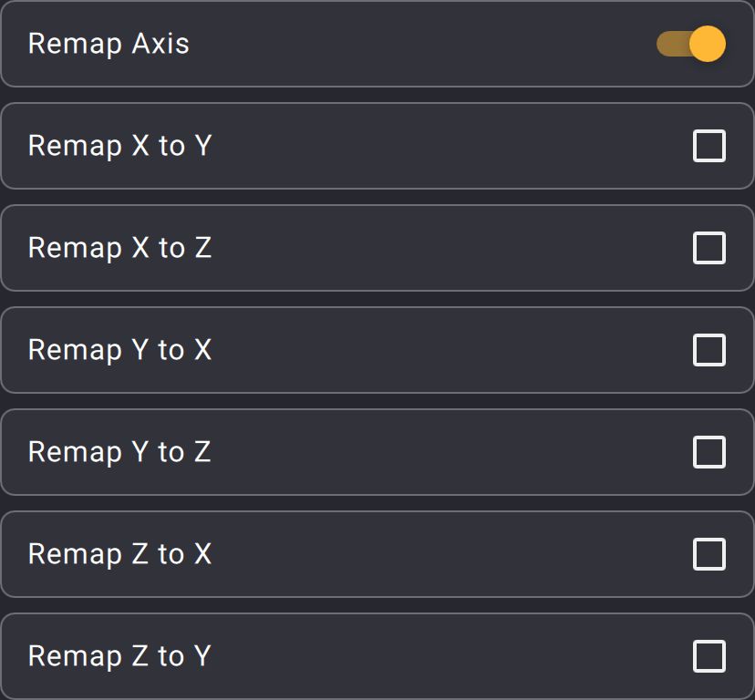Click empty middle of Remap Z to X row

pyautogui.click(x=438, y=554)
